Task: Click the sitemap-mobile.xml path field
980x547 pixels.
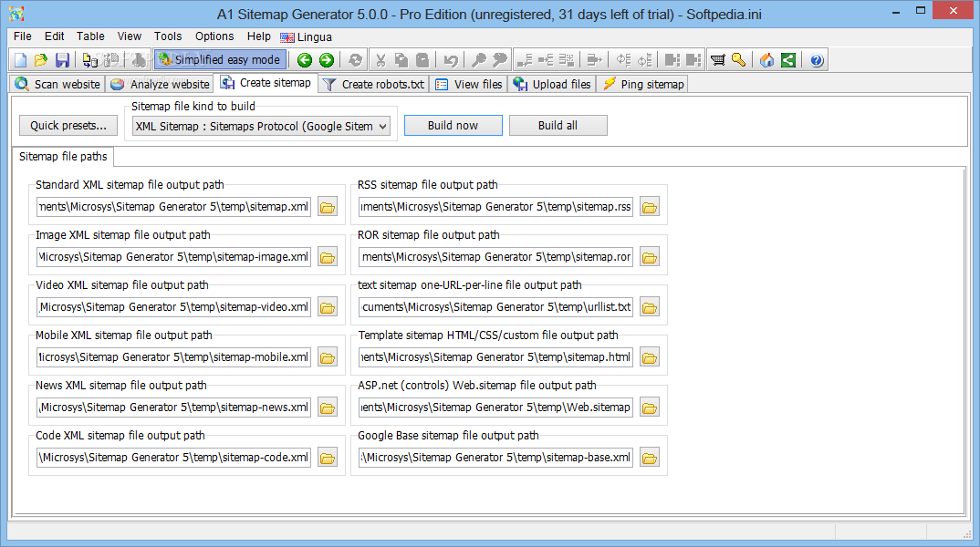Action: (x=173, y=357)
